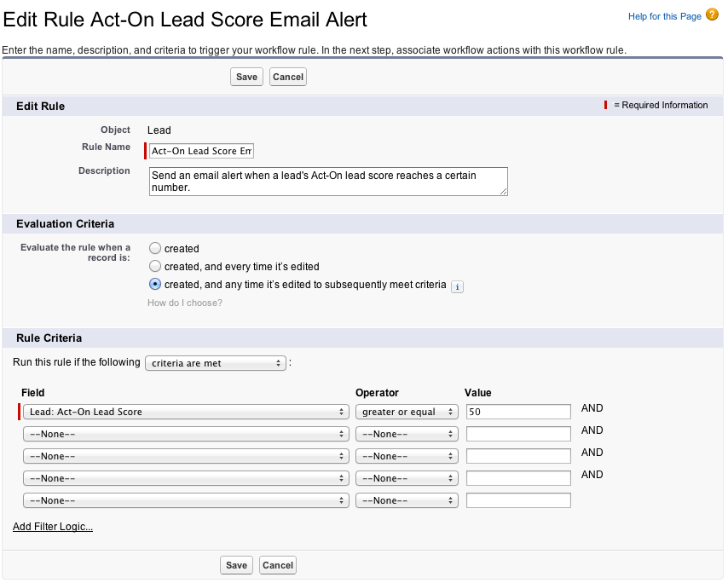This screenshot has height=583, width=728.
Task: Select the 'created' radio option
Action: 155,248
